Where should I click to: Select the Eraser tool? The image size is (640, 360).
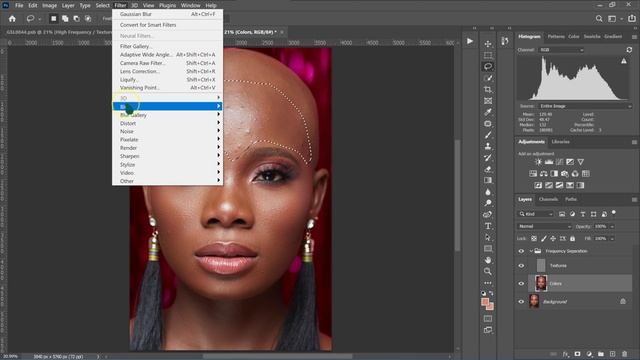(488, 169)
